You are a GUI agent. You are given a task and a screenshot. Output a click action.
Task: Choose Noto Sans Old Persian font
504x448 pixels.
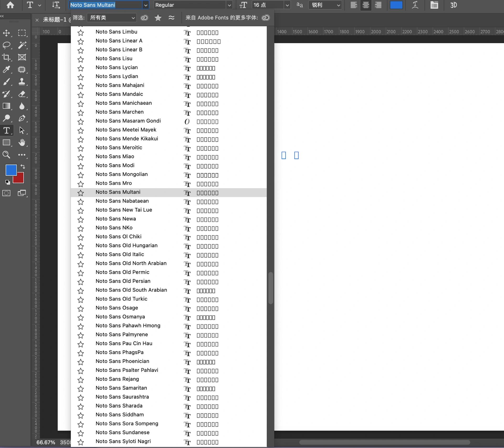click(169, 282)
